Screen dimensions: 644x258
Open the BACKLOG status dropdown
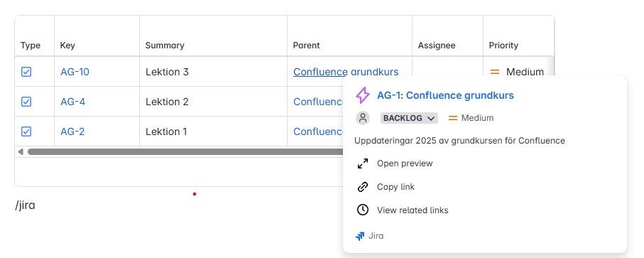pyautogui.click(x=409, y=118)
